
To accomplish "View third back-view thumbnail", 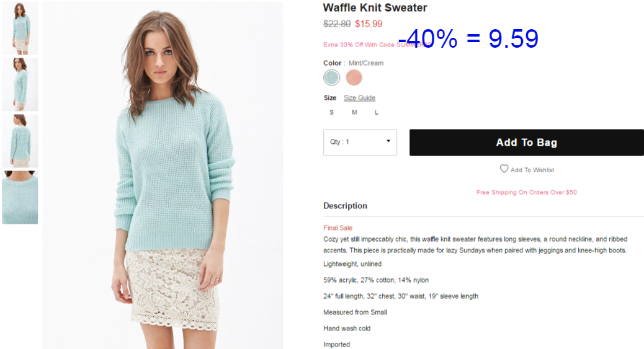I will tap(20, 141).
